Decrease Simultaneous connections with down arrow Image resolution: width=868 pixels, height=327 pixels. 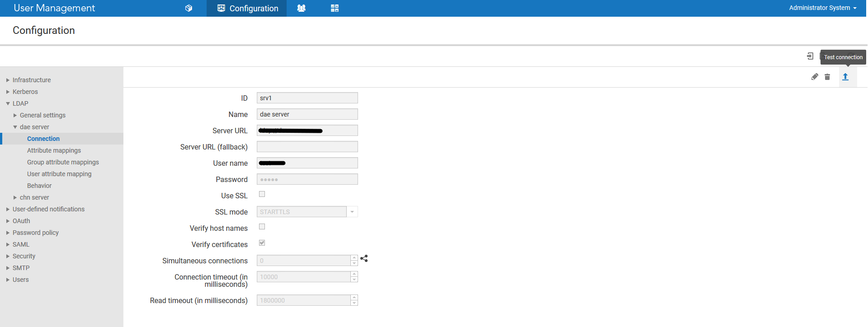[x=354, y=263]
